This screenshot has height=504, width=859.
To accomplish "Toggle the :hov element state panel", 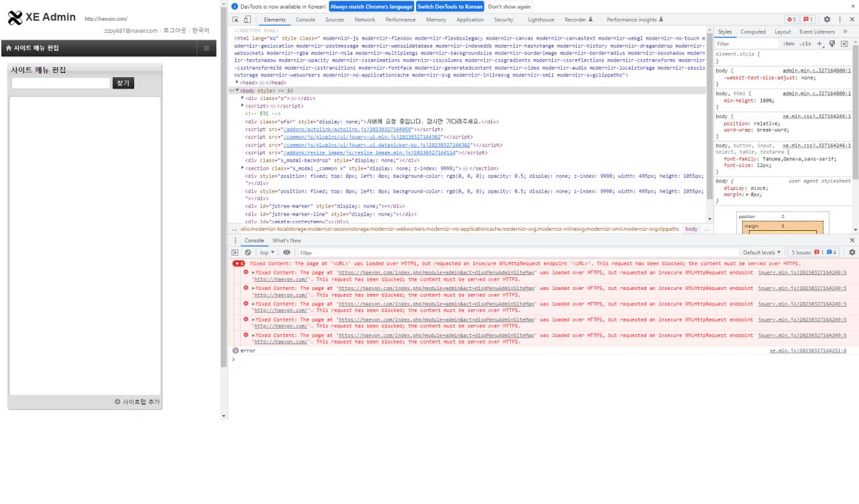I will coord(789,44).
